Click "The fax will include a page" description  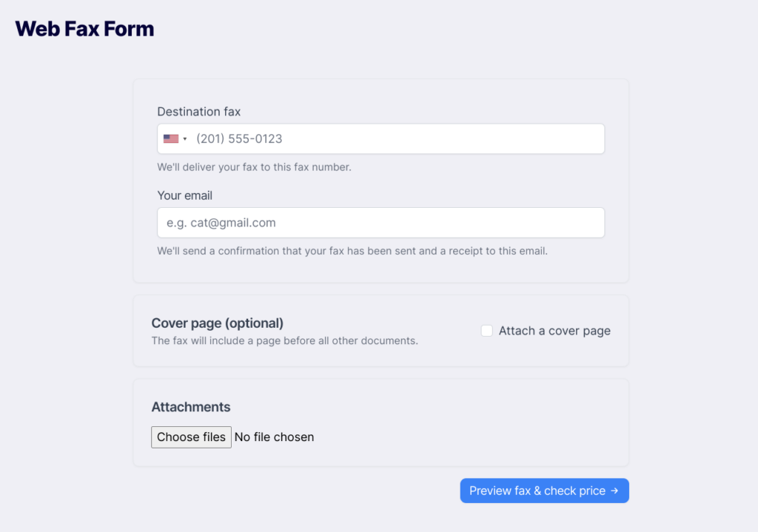pyautogui.click(x=285, y=340)
